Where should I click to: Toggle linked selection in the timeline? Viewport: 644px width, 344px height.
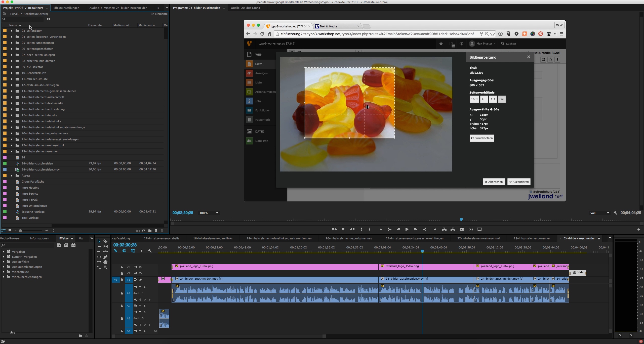[115, 251]
